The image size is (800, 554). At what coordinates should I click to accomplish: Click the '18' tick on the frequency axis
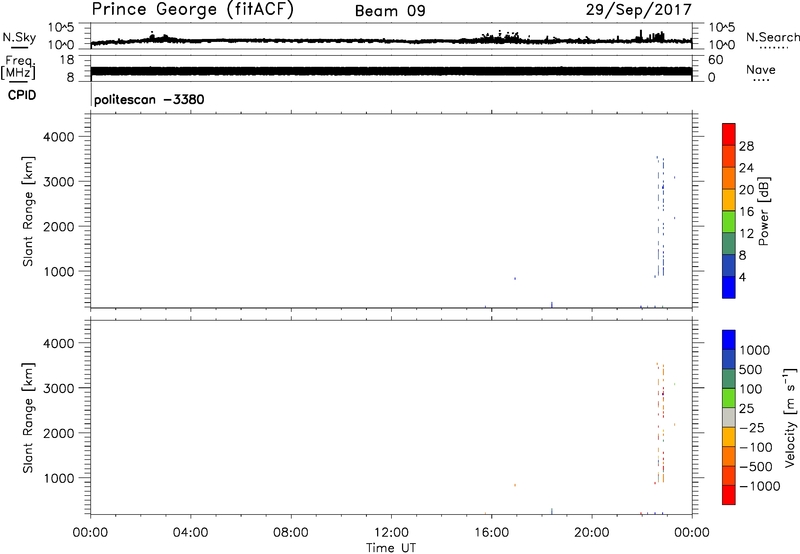pos(67,60)
